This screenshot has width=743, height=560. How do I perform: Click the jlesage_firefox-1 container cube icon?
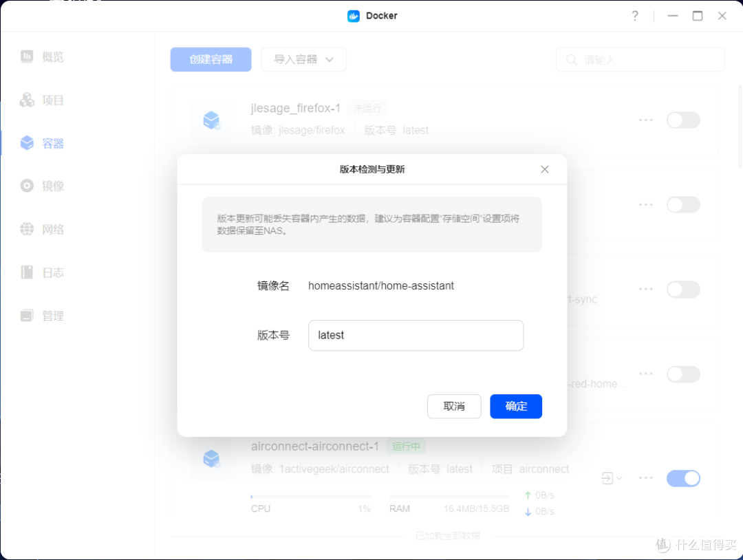211,120
